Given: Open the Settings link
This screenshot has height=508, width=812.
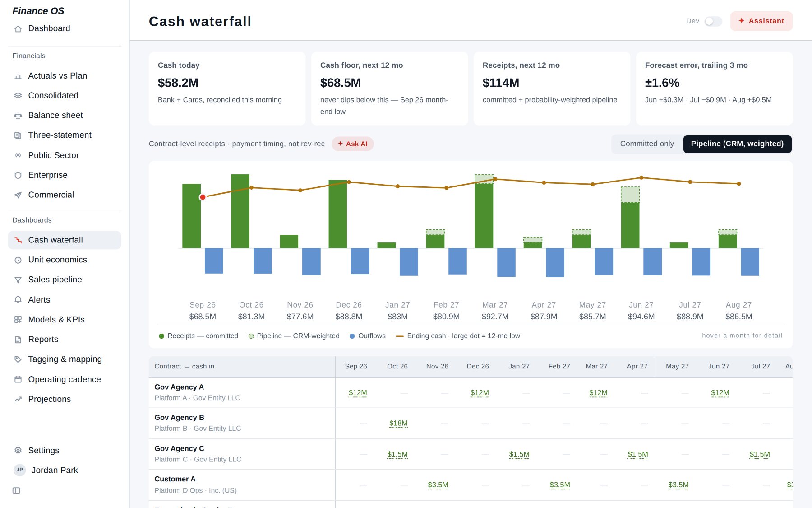Looking at the screenshot, I should coord(65,450).
